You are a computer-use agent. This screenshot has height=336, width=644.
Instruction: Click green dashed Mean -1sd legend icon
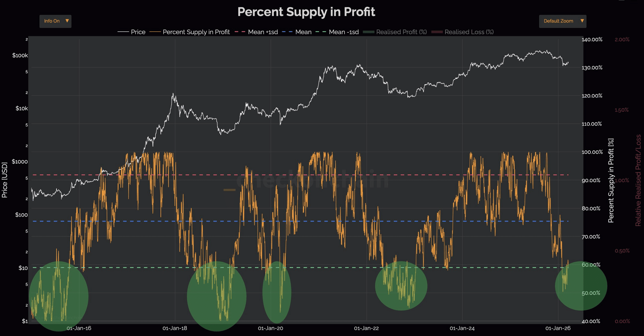tap(321, 32)
